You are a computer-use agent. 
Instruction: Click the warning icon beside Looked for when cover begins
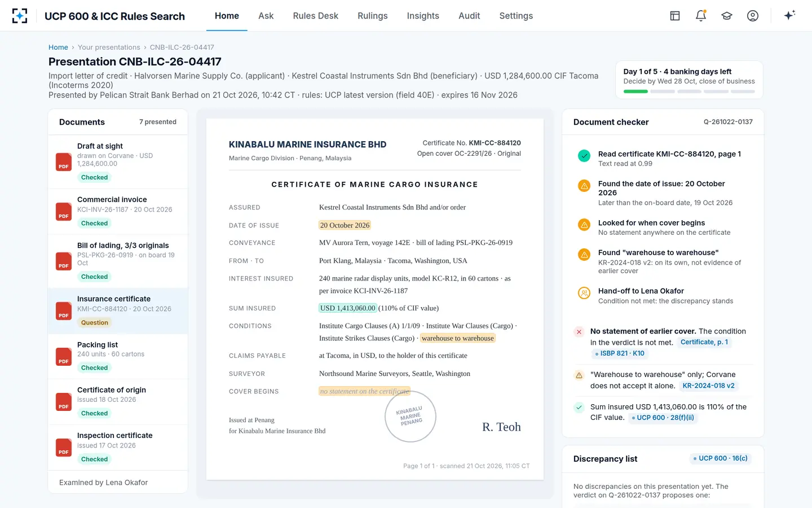[x=584, y=225]
